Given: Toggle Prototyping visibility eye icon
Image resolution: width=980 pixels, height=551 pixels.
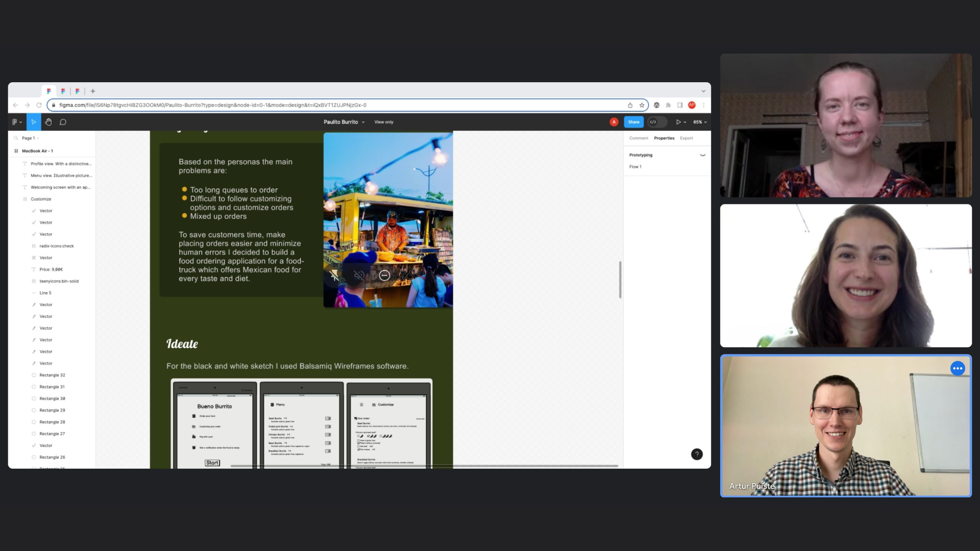Looking at the screenshot, I should (x=702, y=155).
